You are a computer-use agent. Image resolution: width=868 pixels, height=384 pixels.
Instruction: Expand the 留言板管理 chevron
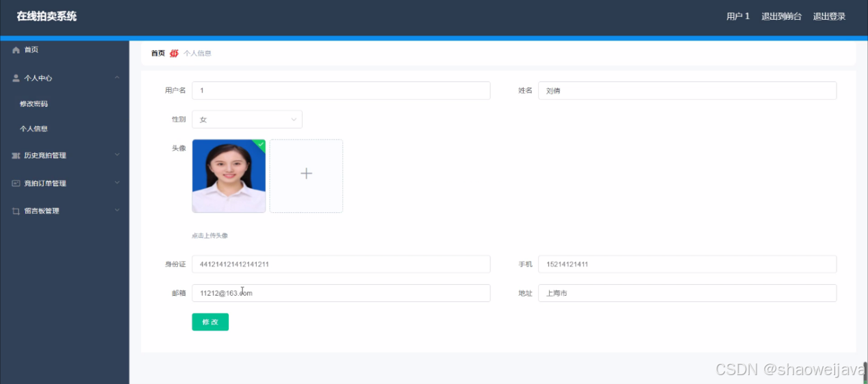117,210
